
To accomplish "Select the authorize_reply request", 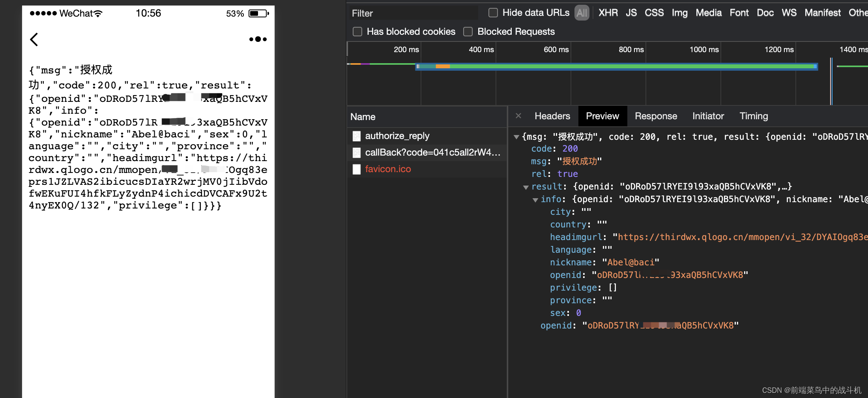I will 427,136.
